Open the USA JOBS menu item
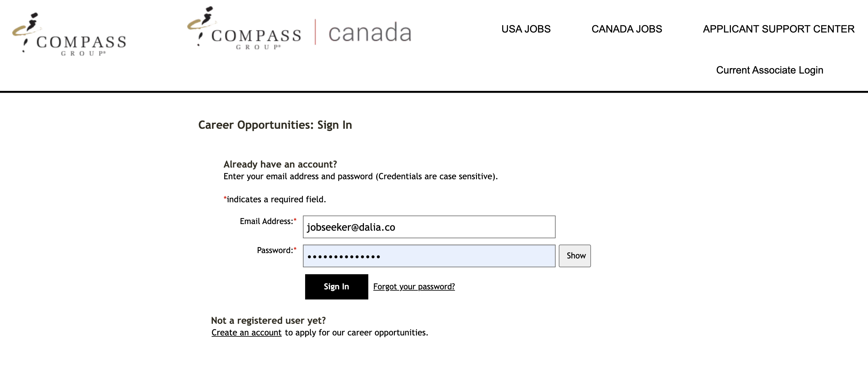 526,29
